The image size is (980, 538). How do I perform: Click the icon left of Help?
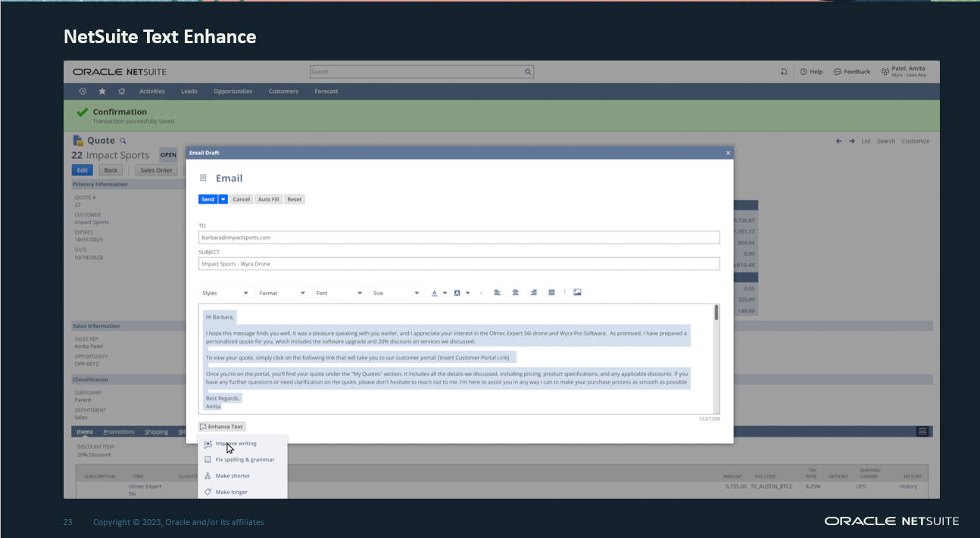coord(784,72)
